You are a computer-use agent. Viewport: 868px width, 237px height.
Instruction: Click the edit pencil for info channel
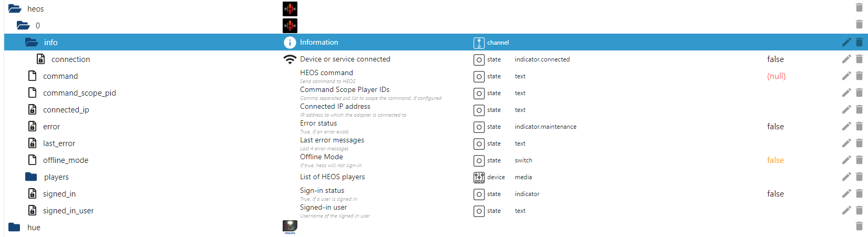click(x=846, y=42)
